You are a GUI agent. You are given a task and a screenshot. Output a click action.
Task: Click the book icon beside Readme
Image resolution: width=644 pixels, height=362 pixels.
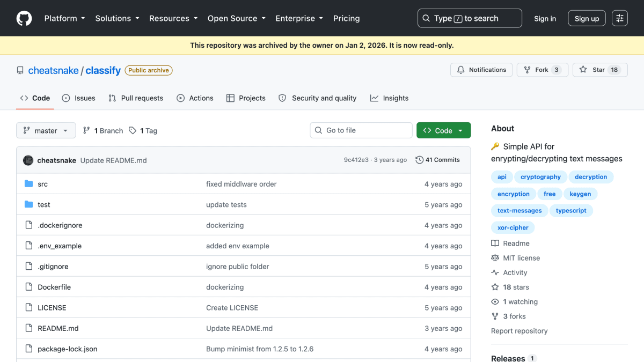point(495,243)
